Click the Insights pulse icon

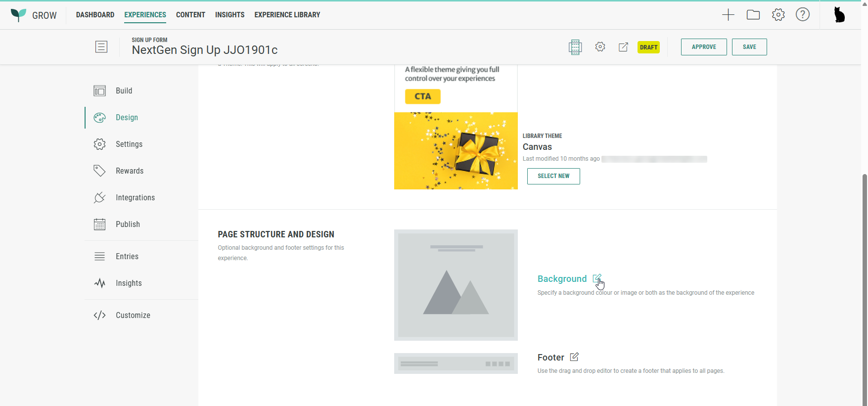pyautogui.click(x=99, y=283)
